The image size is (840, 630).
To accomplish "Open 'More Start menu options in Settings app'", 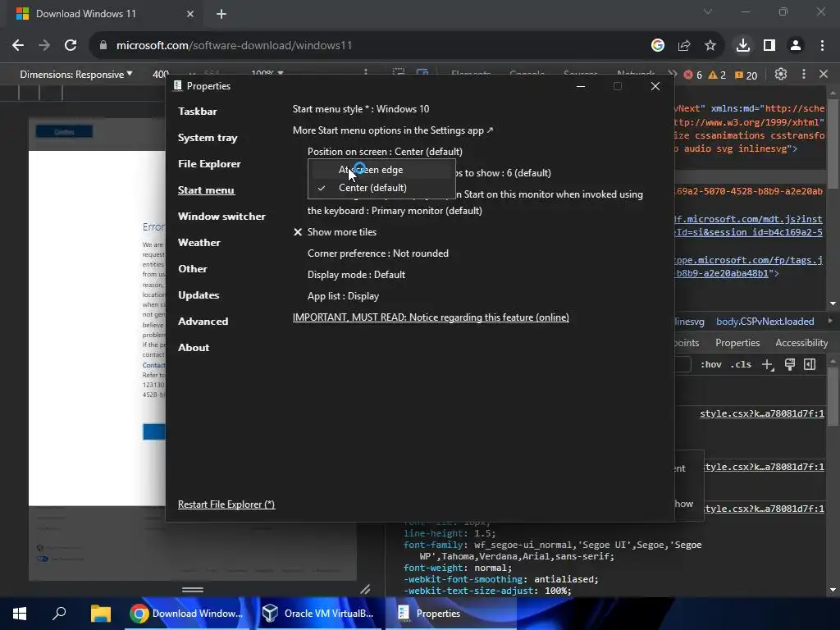I will click(x=393, y=130).
